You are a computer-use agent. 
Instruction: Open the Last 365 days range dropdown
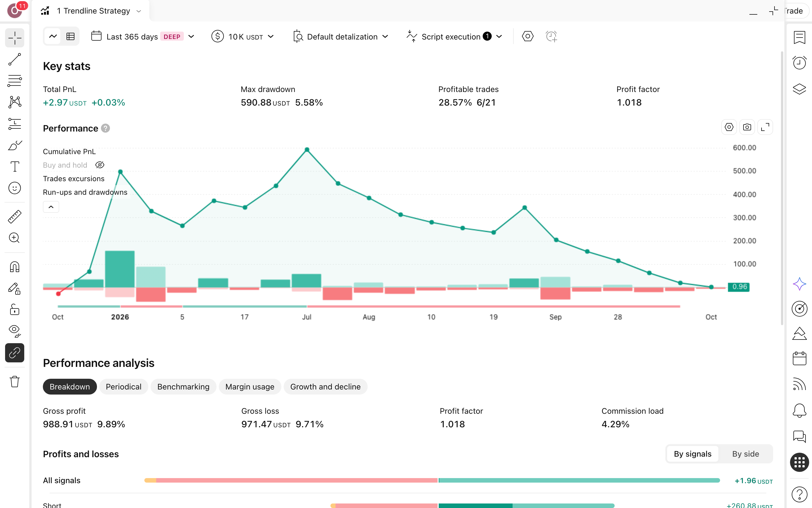[x=143, y=36]
